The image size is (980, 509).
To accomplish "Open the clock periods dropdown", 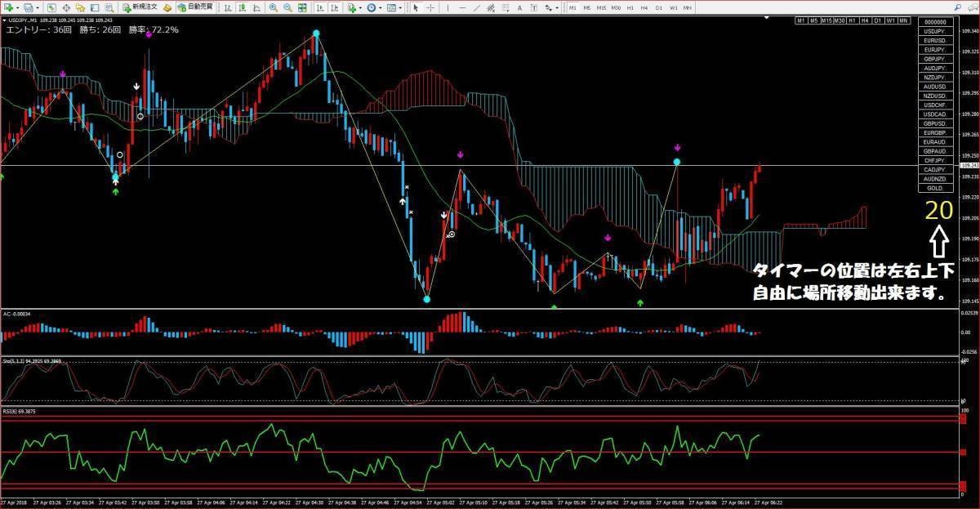I will coord(380,7).
